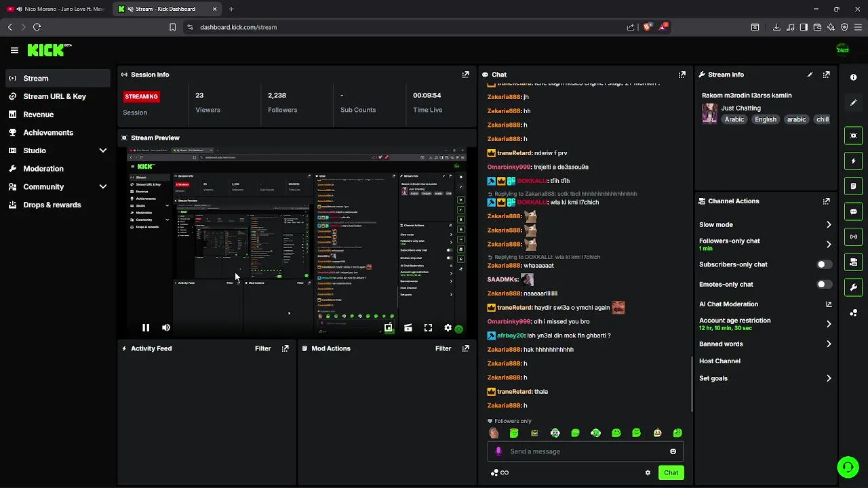Pop out the Chat panel
868x488 pixels.
click(682, 75)
